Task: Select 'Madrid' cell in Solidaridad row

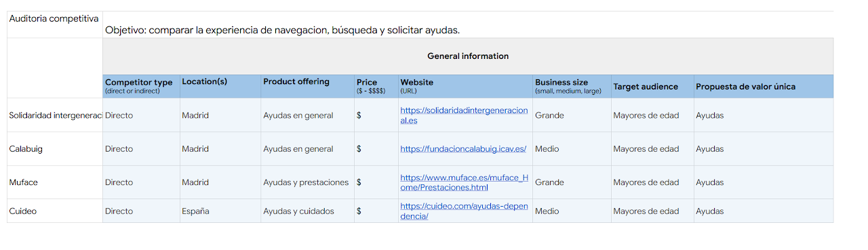Action: point(220,115)
